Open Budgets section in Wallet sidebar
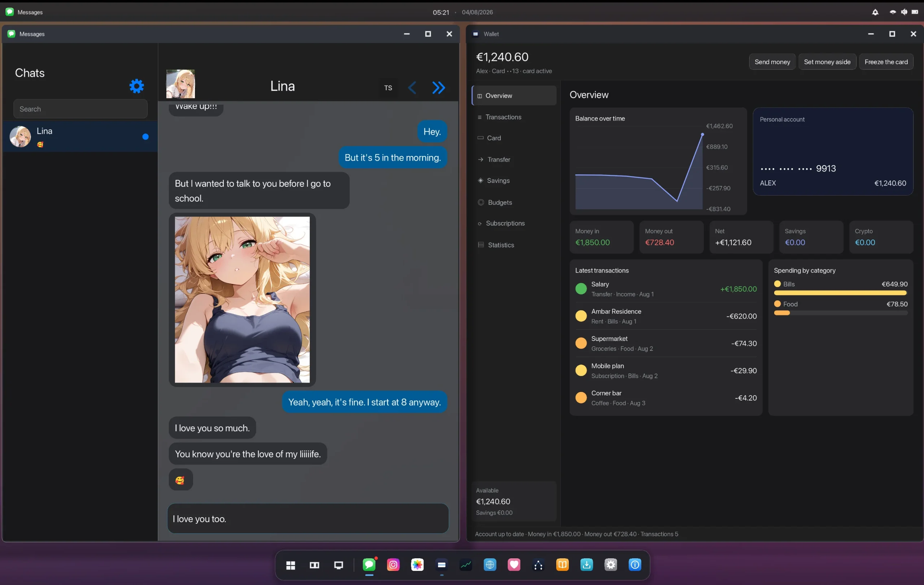The image size is (924, 585). click(514, 202)
